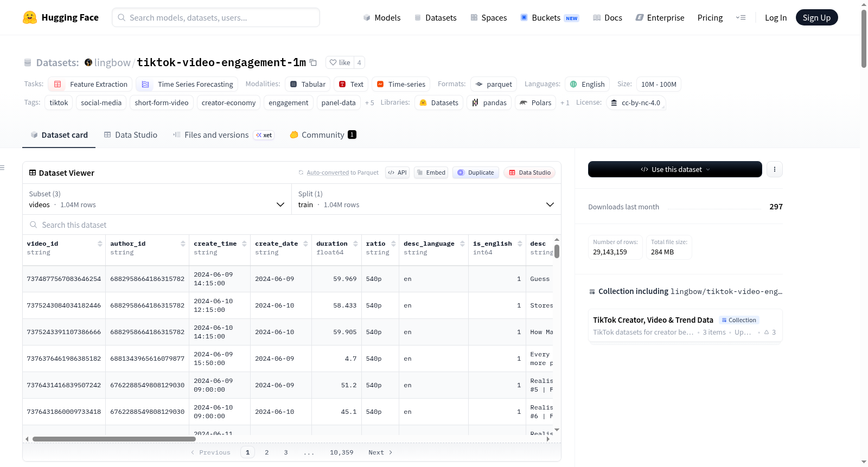Open Enterprise in the top navigation
Screen dimensions: 868x467
660,17
